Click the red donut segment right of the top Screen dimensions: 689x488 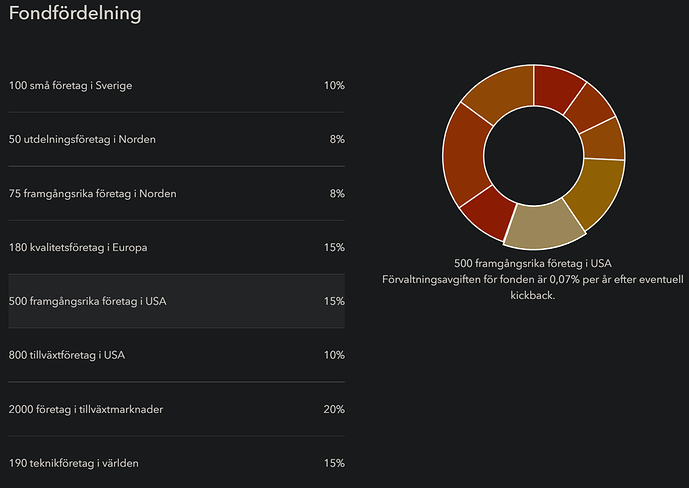pos(559,86)
